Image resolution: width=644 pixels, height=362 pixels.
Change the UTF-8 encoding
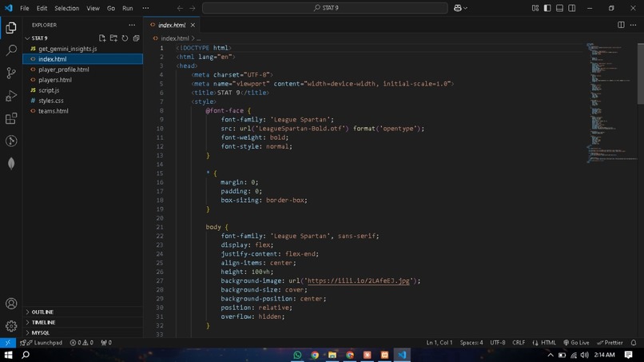pos(497,343)
